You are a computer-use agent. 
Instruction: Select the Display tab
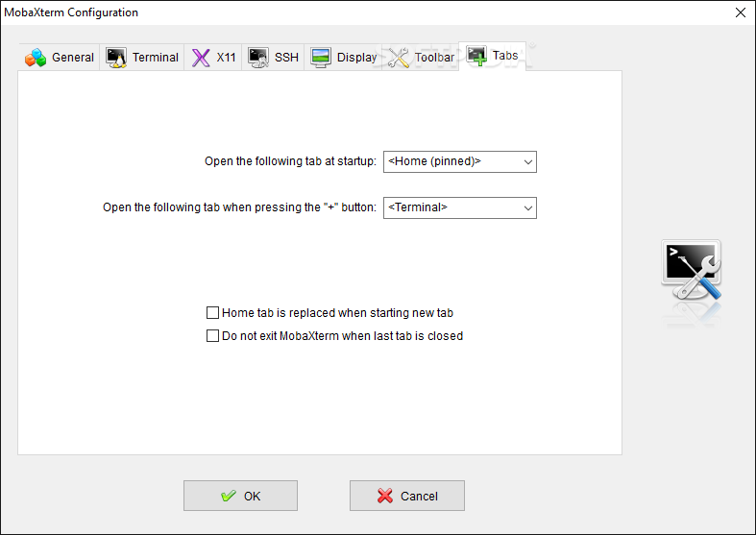coord(343,58)
